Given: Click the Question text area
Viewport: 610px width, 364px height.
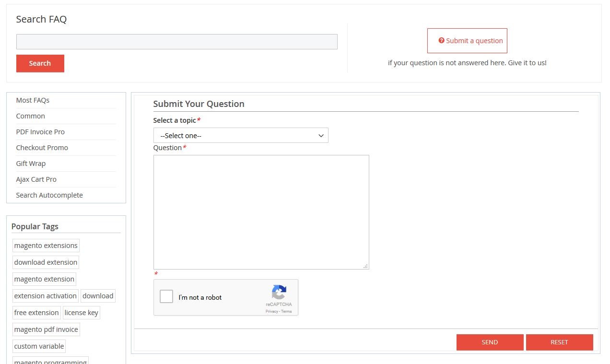Looking at the screenshot, I should click(261, 211).
